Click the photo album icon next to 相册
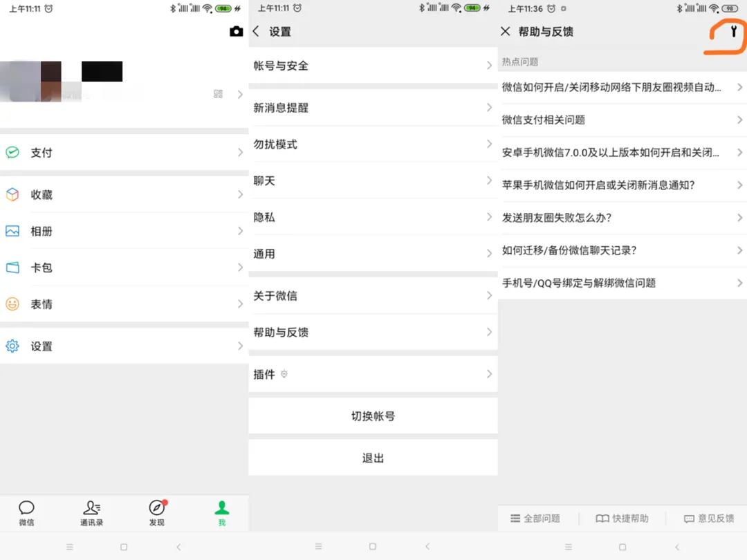Image resolution: width=747 pixels, height=560 pixels. (x=12, y=231)
